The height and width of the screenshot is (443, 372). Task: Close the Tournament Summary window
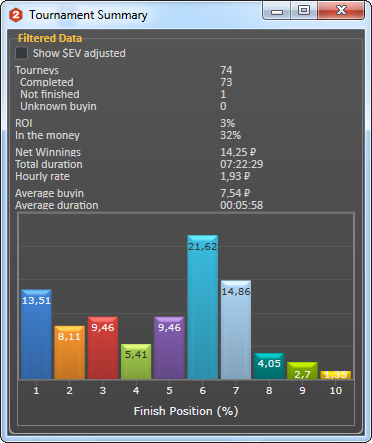(x=341, y=11)
